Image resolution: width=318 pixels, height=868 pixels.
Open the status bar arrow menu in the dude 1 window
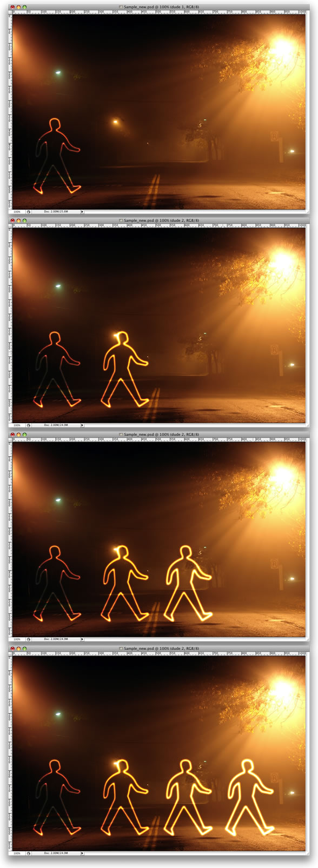point(82,212)
